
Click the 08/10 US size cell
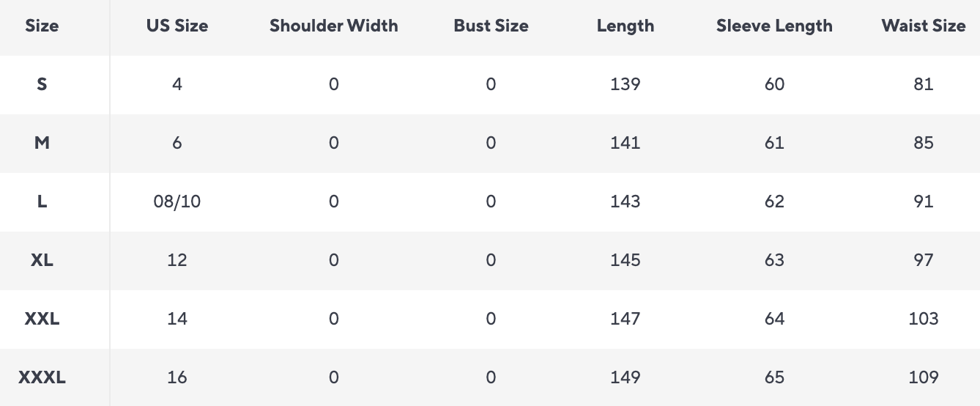click(x=177, y=202)
